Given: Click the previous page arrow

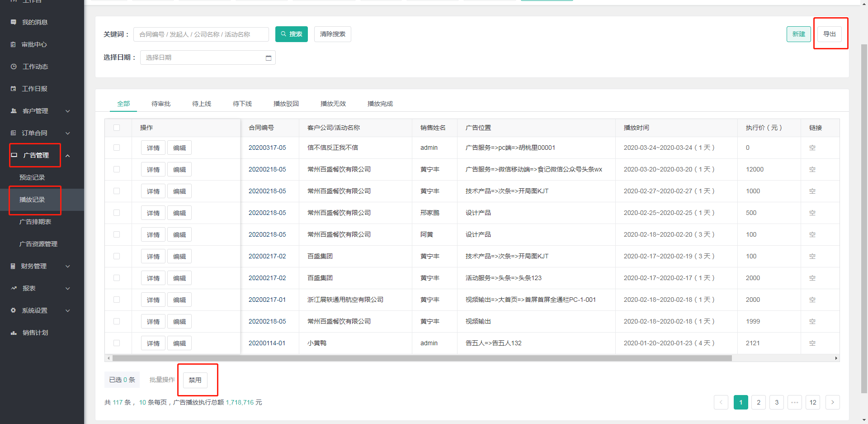Looking at the screenshot, I should coord(721,402).
